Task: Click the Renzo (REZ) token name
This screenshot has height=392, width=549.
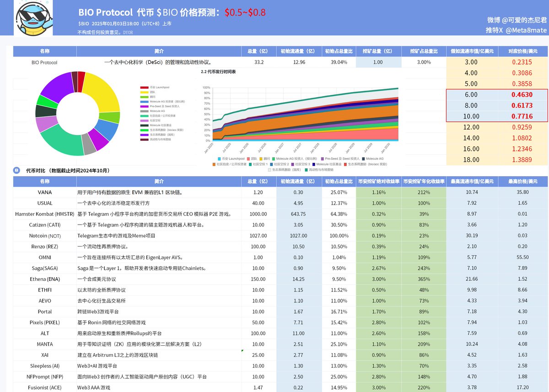Action: click(45, 247)
